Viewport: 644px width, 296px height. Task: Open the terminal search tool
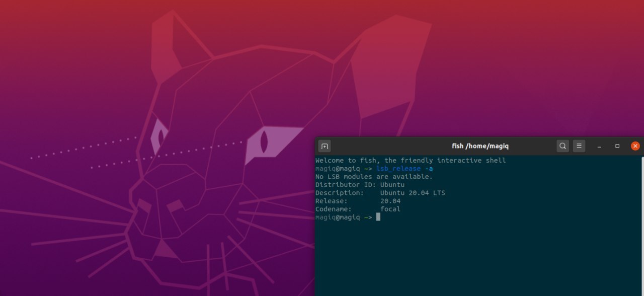(x=563, y=146)
